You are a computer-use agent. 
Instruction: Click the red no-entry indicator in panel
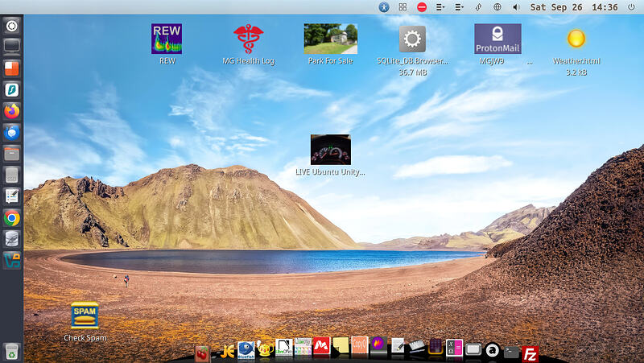[421, 7]
